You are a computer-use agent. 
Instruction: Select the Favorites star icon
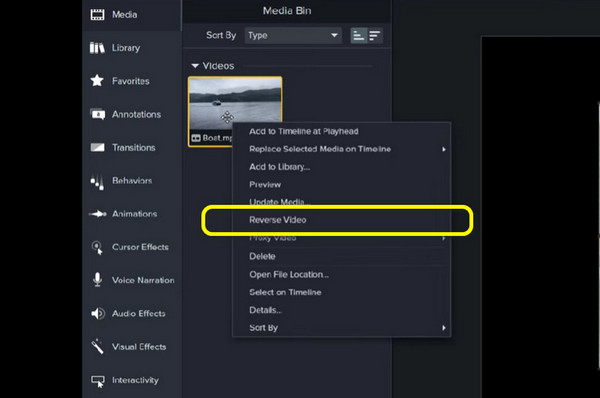97,81
